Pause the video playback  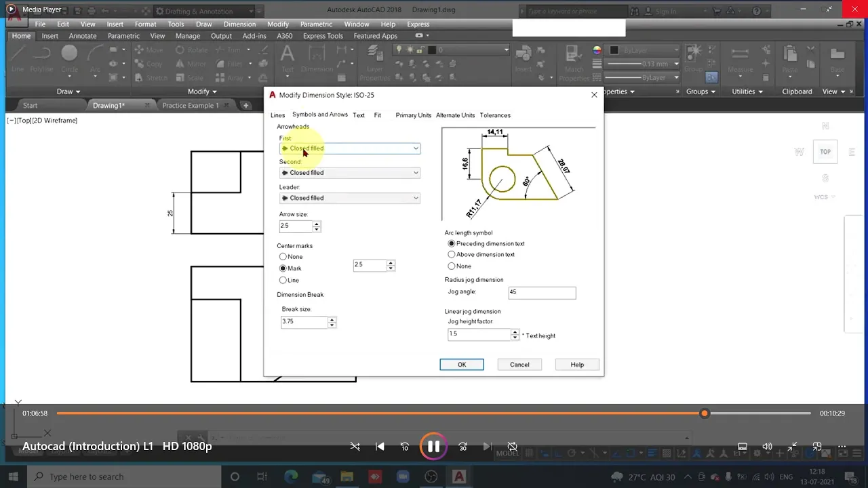433,447
